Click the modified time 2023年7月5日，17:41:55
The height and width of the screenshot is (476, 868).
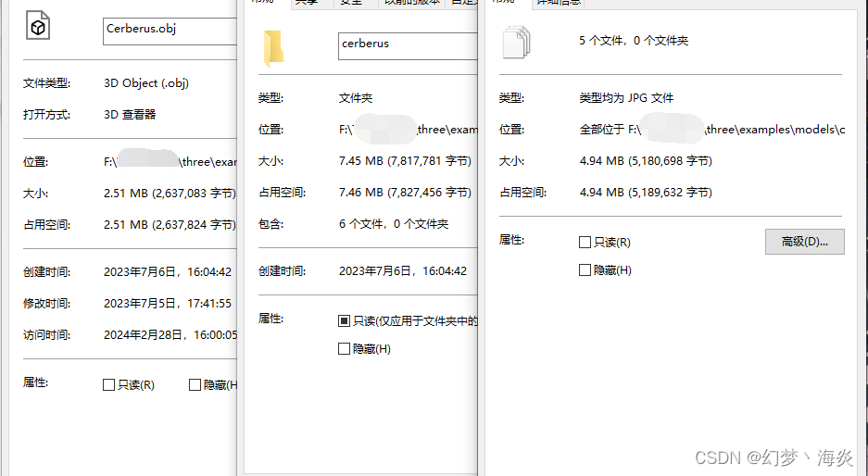tap(168, 304)
